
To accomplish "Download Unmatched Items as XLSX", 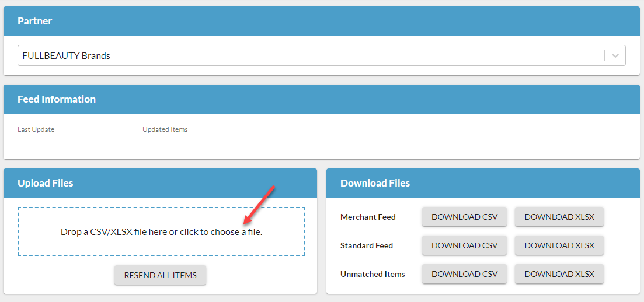I will coord(559,274).
